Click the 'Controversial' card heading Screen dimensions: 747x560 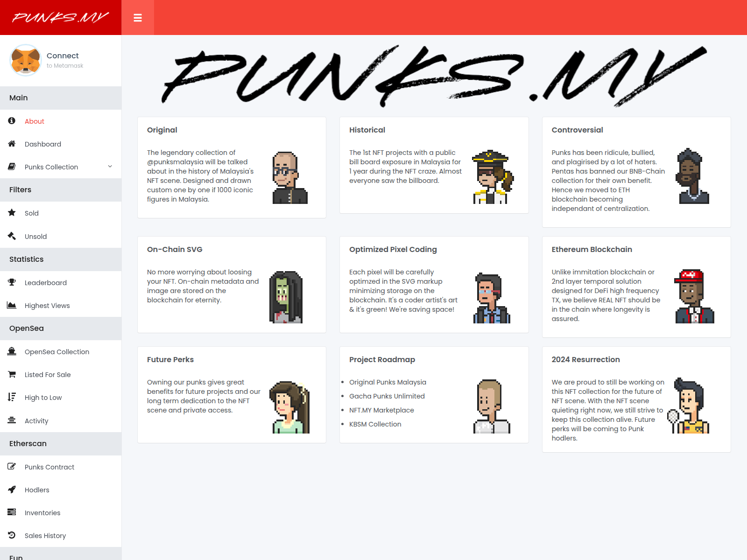[578, 130]
